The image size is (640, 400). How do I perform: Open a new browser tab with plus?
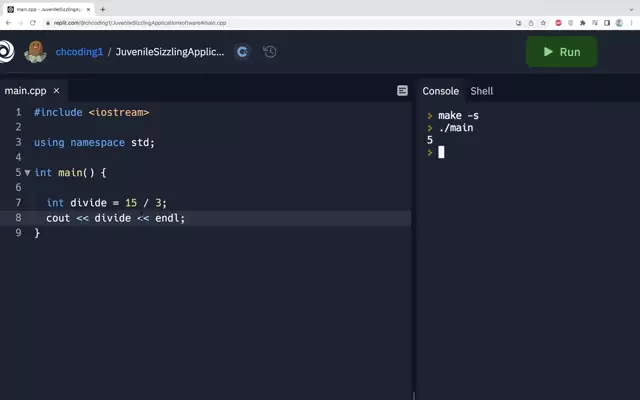(x=102, y=9)
